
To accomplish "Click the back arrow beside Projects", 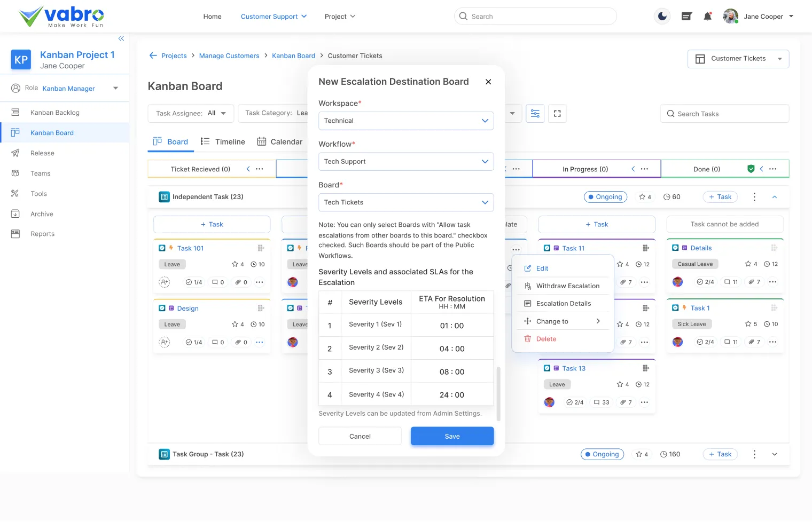I will pos(153,56).
